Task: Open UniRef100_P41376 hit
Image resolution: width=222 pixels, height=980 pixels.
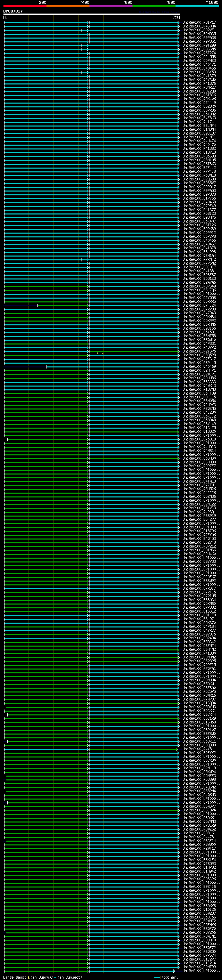Action: [x=199, y=83]
